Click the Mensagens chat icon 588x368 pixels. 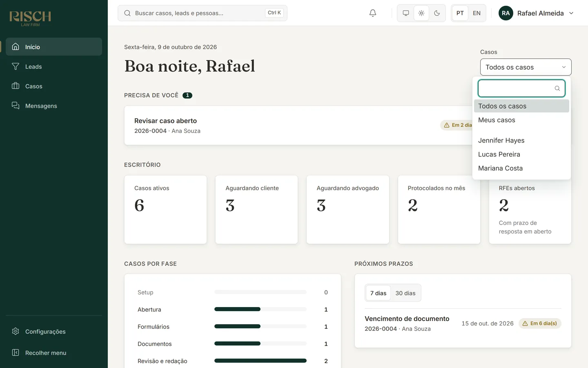coord(16,105)
